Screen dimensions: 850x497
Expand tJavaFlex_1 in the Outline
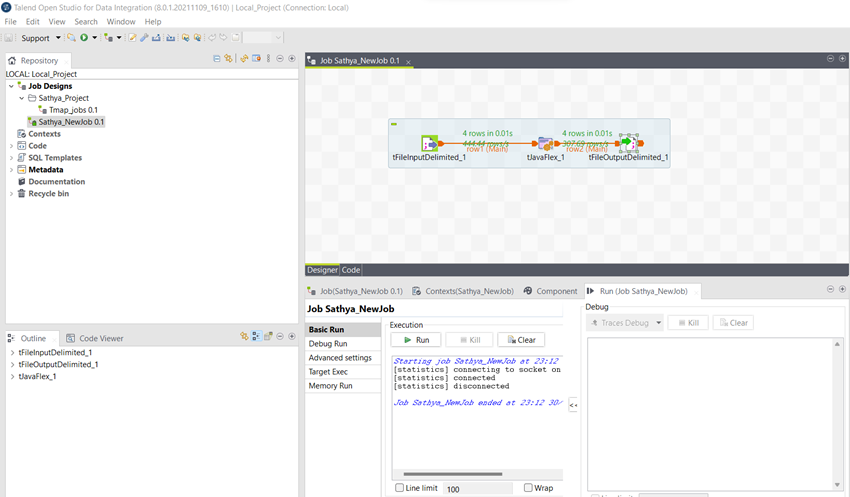pyautogui.click(x=12, y=376)
